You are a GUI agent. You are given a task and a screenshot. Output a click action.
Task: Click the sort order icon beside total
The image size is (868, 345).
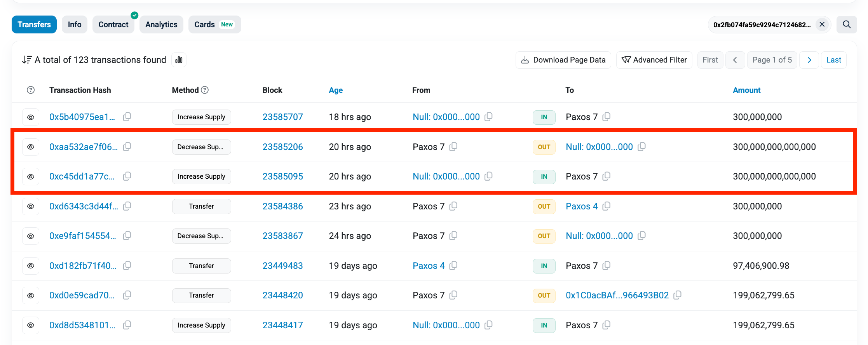(26, 60)
